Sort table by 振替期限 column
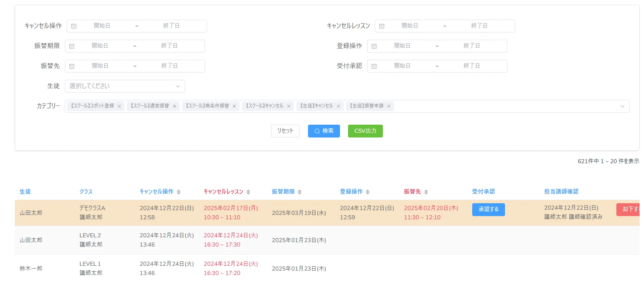644x281 pixels. [x=300, y=192]
